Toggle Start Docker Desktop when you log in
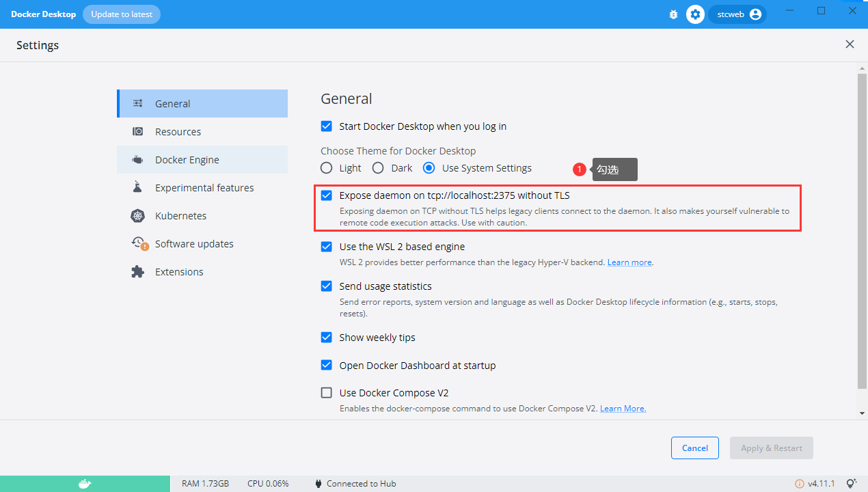868x492 pixels. (327, 126)
